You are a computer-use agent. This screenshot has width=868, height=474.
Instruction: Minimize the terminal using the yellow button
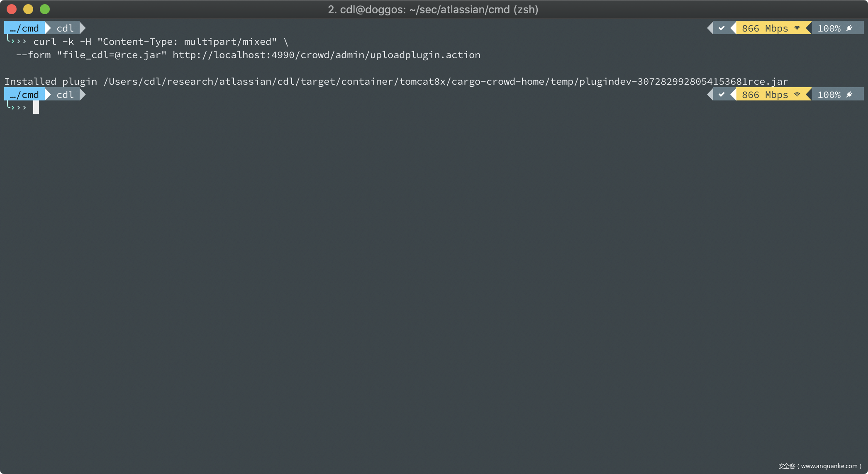point(28,9)
